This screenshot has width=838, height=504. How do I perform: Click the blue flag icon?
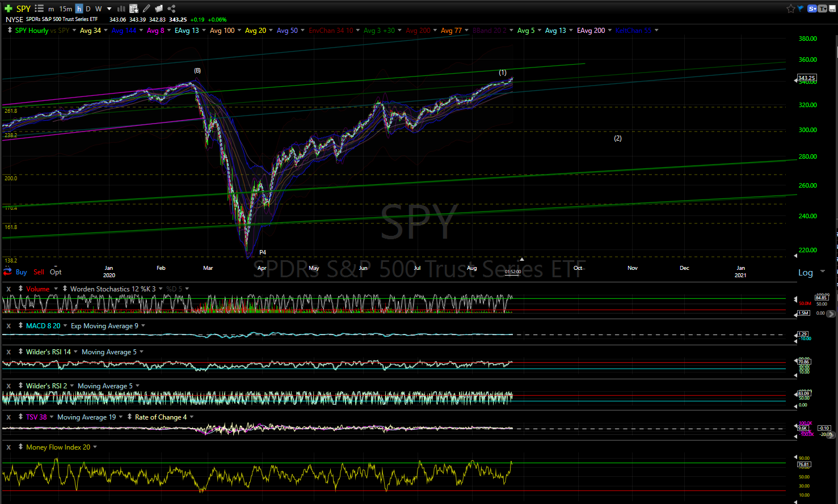click(801, 9)
